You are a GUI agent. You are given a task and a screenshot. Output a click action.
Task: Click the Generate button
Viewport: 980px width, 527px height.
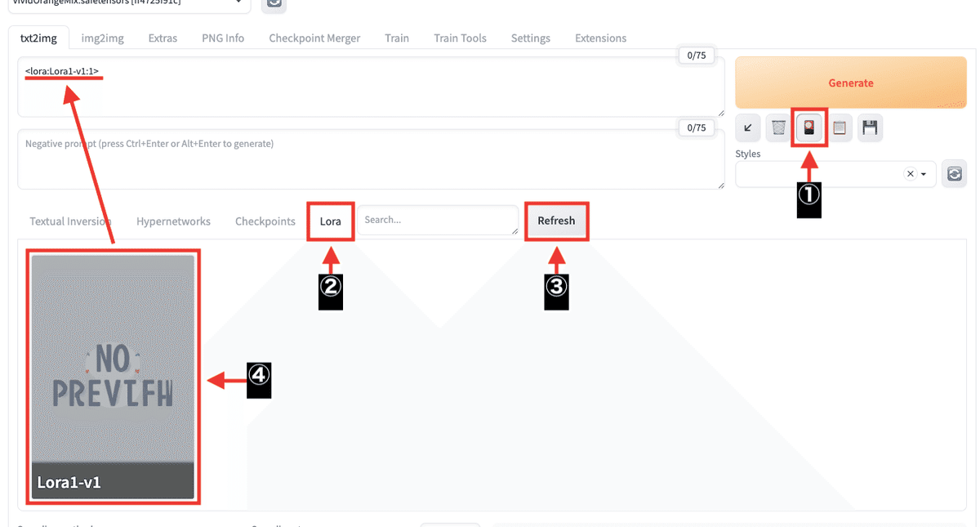point(850,82)
